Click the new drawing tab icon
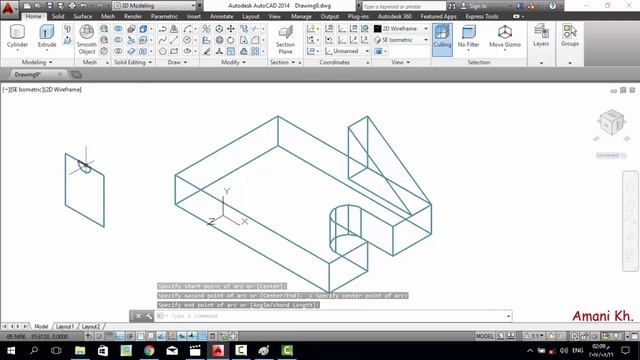The width and height of the screenshot is (640, 360). (76, 74)
